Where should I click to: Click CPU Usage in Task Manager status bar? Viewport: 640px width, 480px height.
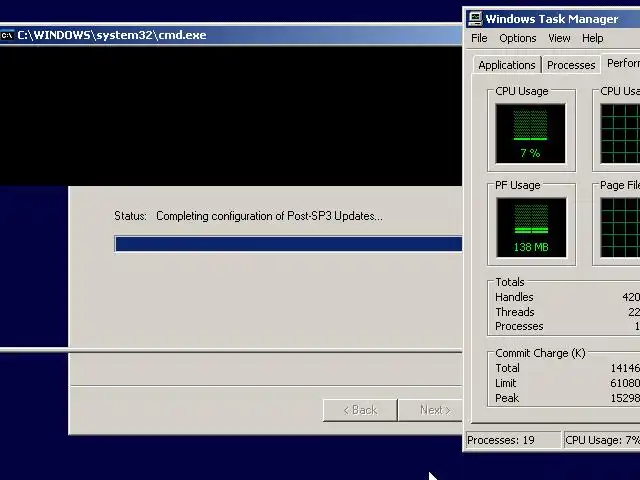pyautogui.click(x=602, y=440)
